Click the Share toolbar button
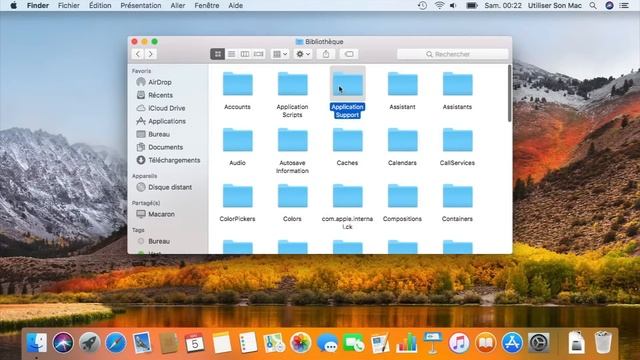This screenshot has height=360, width=640. pyautogui.click(x=326, y=54)
